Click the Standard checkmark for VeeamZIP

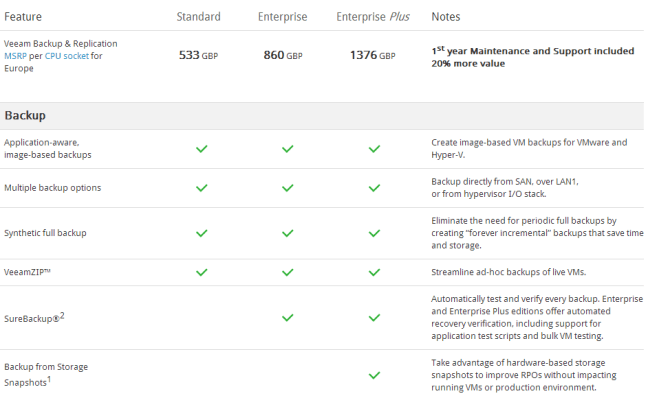click(x=202, y=272)
